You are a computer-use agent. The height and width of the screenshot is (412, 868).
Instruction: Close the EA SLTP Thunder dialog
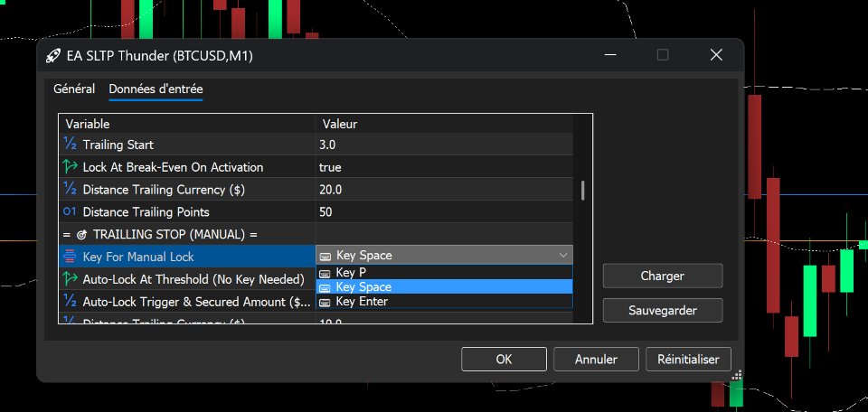716,55
